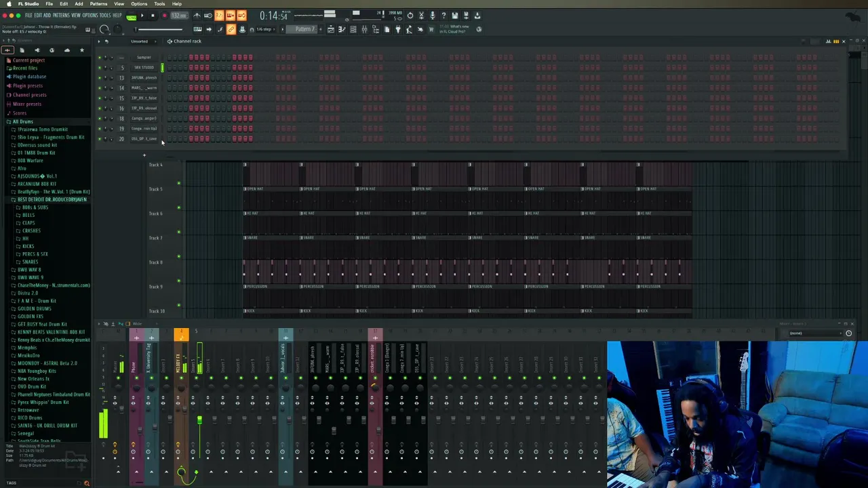Open the metronome icon

(x=197, y=16)
